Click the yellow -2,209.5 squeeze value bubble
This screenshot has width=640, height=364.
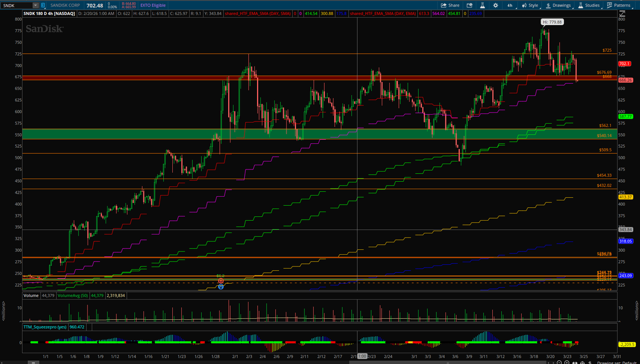(x=626, y=345)
